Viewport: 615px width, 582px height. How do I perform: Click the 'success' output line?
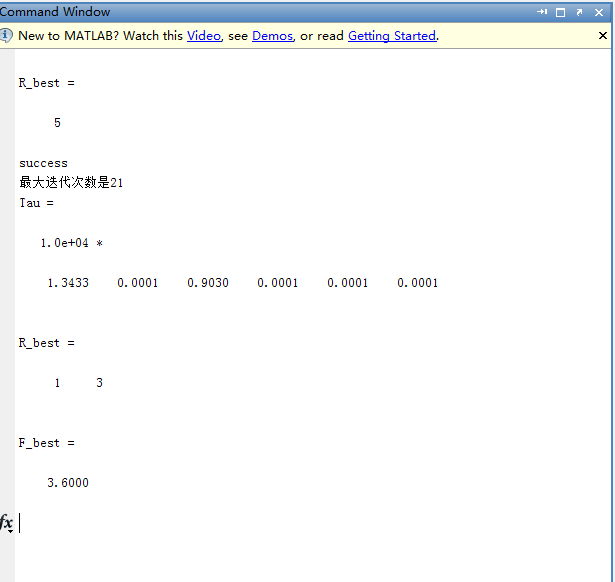43,163
